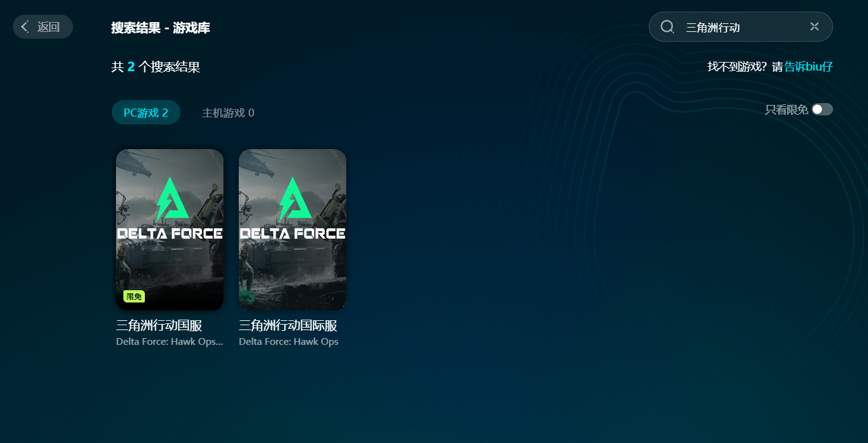The width and height of the screenshot is (868, 443).
Task: Click Delta Force: Hawk Ops subtitle under 国际服
Action: point(289,342)
